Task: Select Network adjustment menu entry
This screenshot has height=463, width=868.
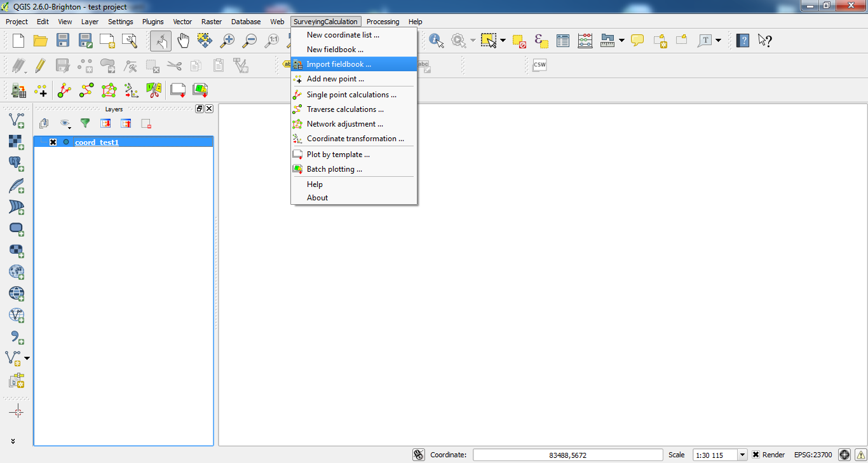Action: pos(344,124)
